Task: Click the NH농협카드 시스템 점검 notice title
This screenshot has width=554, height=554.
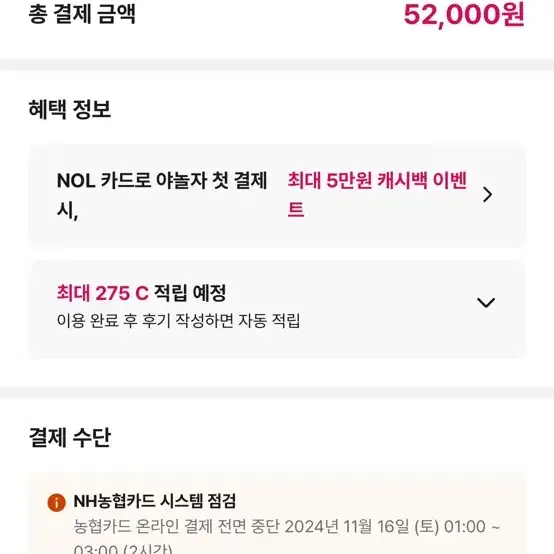Action: click(154, 501)
